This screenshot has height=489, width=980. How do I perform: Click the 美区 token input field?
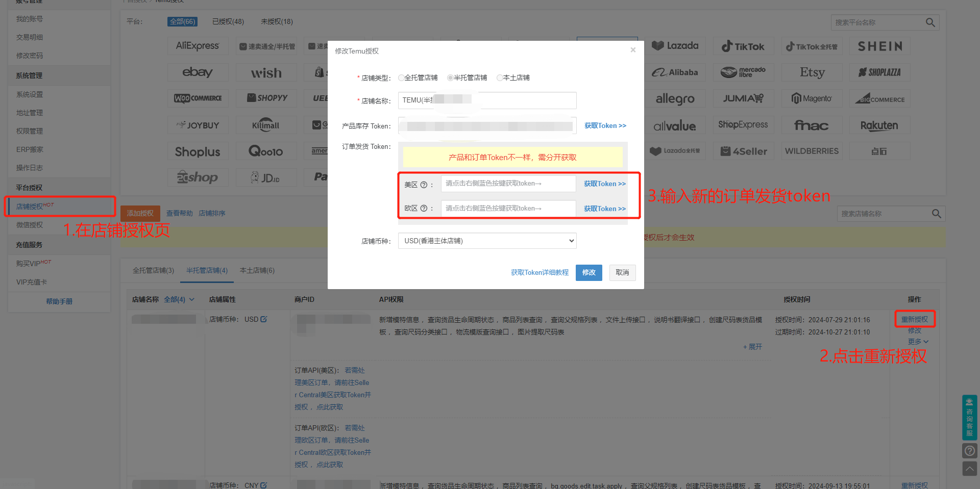508,184
